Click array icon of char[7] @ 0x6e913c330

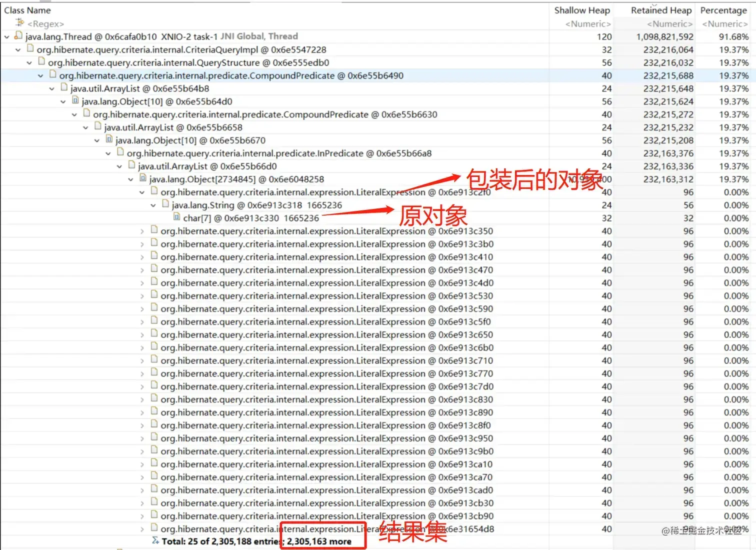176,217
